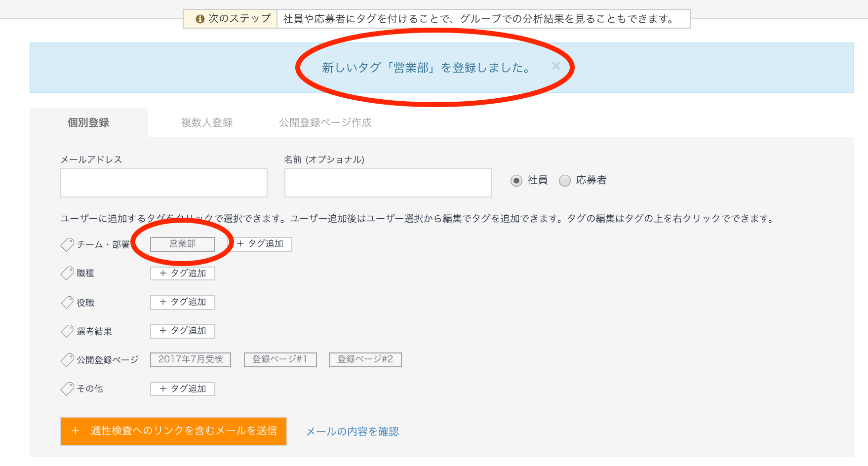Viewport: 868px width, 466px height.
Task: Toggle the 営業部 tag selection
Action: pyautogui.click(x=182, y=244)
